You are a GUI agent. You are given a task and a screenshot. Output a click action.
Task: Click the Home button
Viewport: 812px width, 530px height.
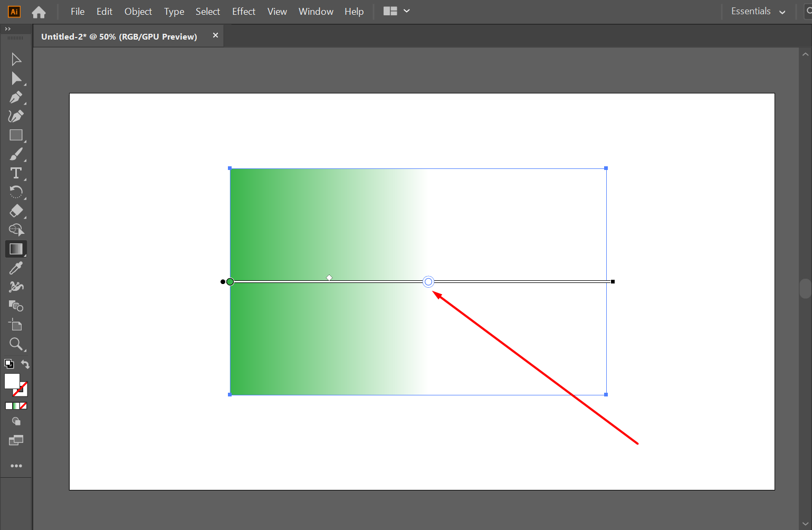coord(39,11)
